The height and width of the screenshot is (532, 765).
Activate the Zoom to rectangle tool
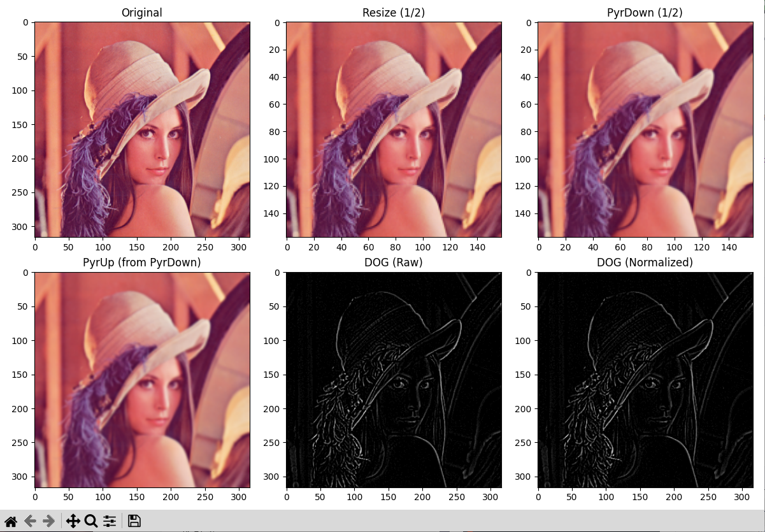(x=91, y=521)
